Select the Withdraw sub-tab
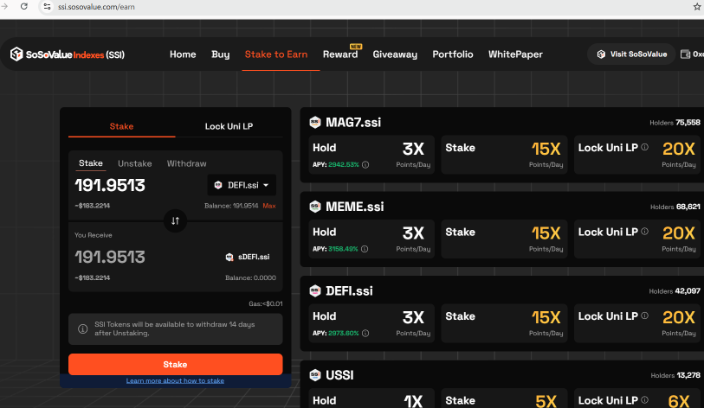This screenshot has height=408, width=704. (x=187, y=163)
